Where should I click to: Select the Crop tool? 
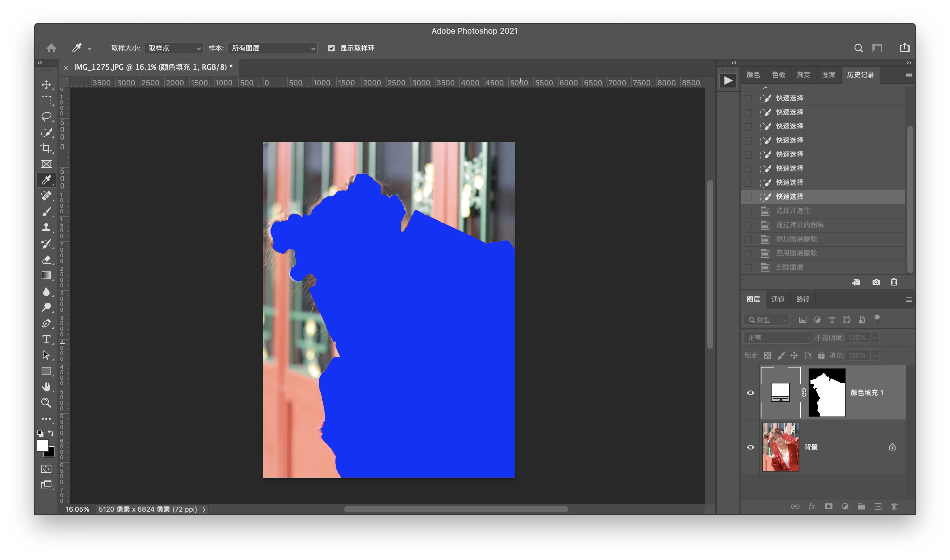coord(46,148)
